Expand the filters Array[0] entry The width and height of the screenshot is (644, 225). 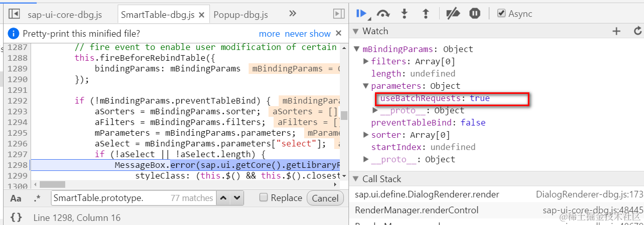(x=366, y=62)
